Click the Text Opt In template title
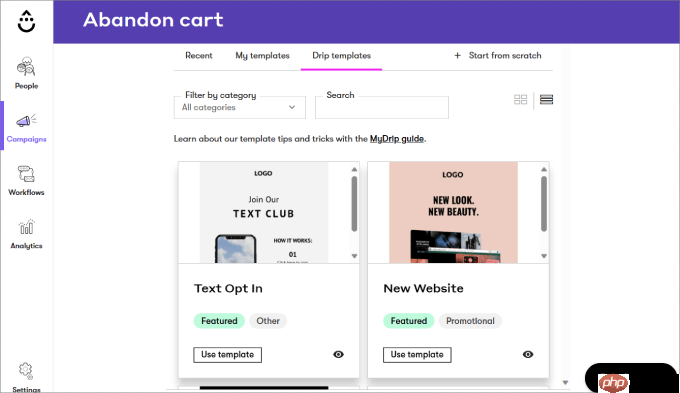This screenshot has height=393, width=680. [228, 288]
